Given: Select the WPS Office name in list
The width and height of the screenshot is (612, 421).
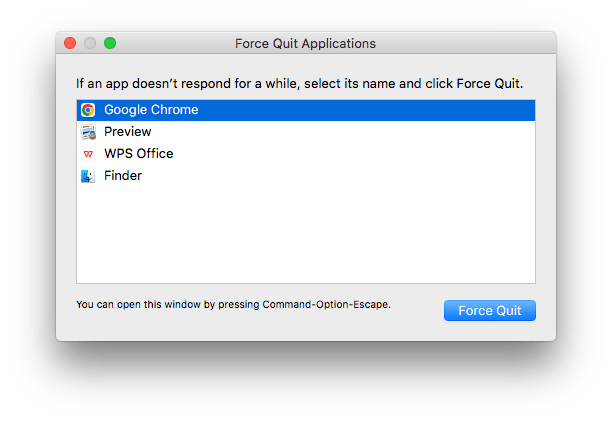Looking at the screenshot, I should coord(138,154).
